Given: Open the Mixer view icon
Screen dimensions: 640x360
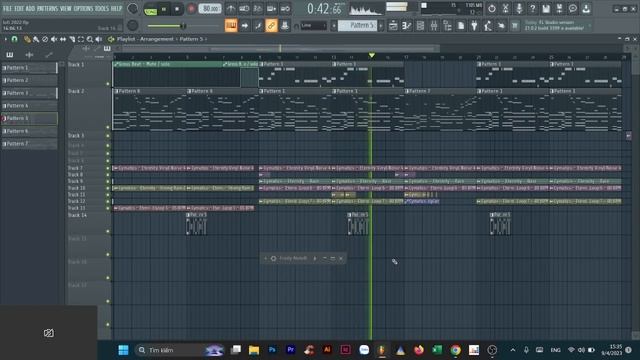Looking at the screenshot, I should [x=433, y=26].
